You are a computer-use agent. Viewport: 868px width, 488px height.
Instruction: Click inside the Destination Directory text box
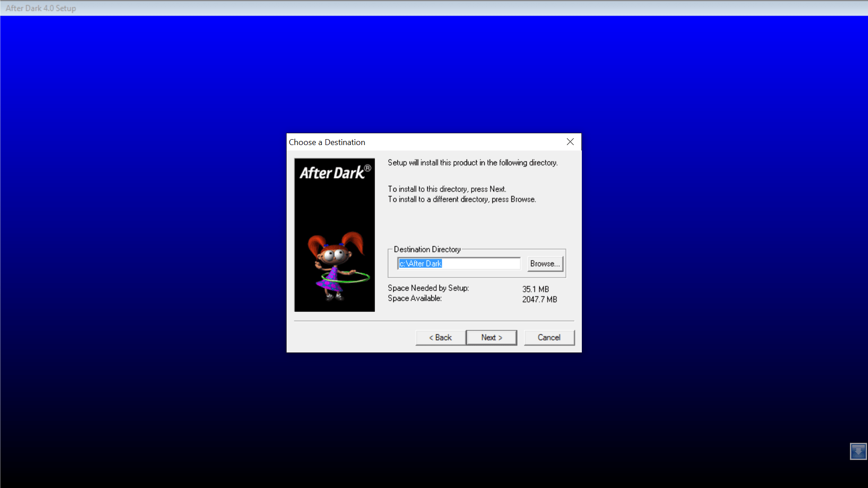point(479,263)
